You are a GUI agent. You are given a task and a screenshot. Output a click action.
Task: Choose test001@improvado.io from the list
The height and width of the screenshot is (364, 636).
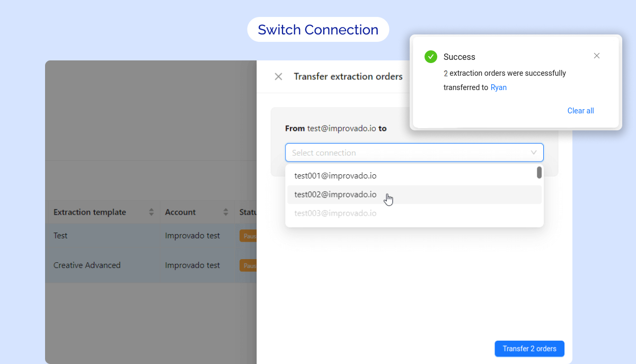(335, 176)
